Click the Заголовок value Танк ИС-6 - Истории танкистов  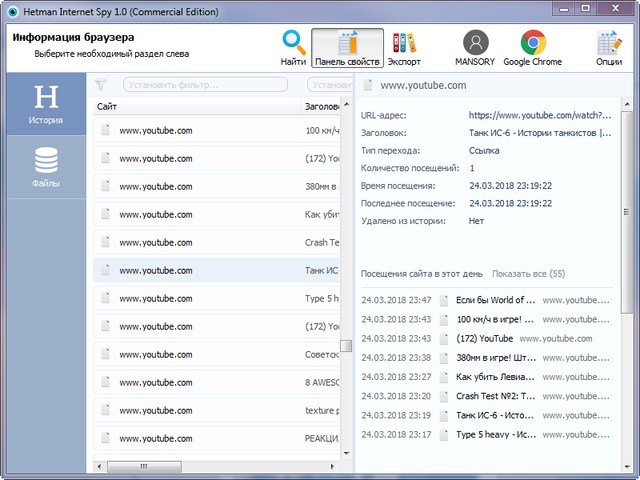point(540,133)
